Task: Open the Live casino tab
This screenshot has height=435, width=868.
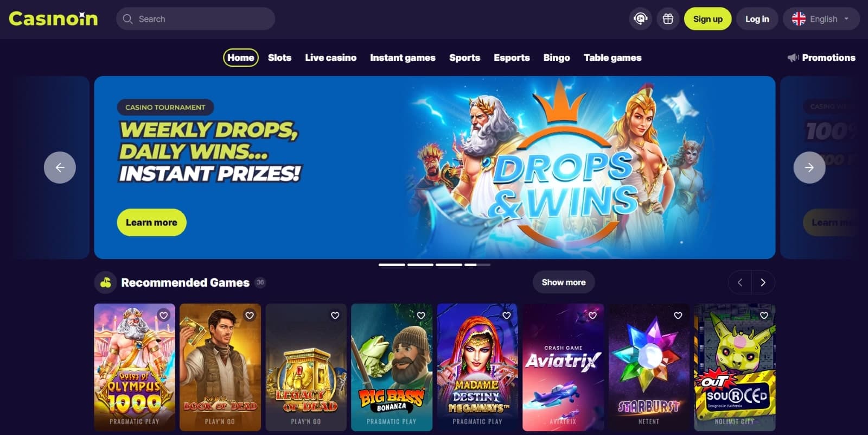Action: pyautogui.click(x=330, y=58)
